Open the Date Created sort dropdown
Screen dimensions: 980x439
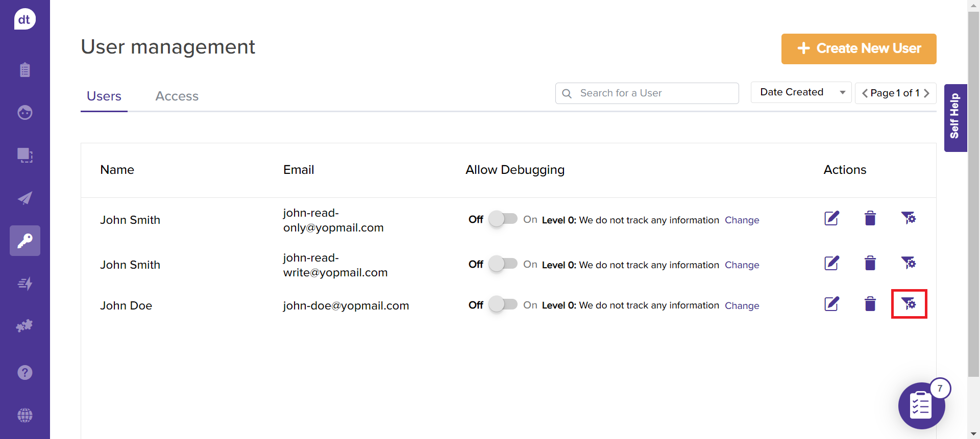pyautogui.click(x=801, y=92)
